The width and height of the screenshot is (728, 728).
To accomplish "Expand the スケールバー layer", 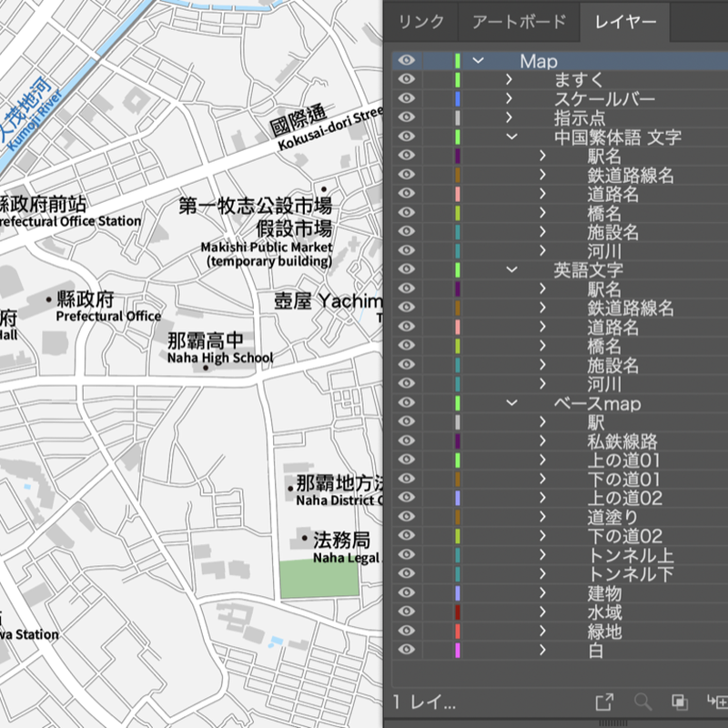I will 511,99.
